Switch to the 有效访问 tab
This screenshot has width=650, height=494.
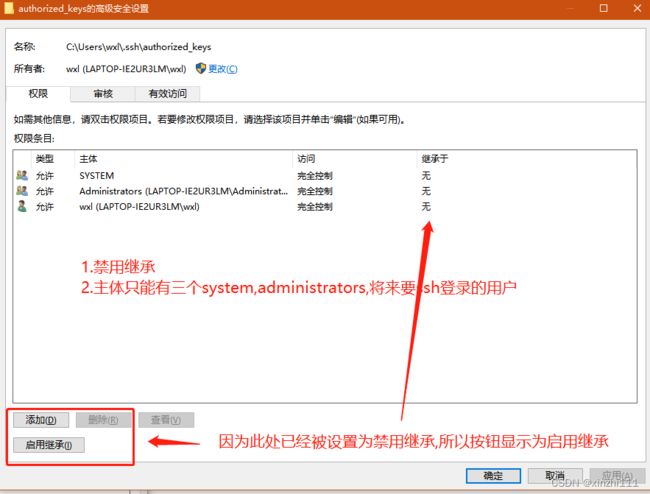(x=167, y=94)
